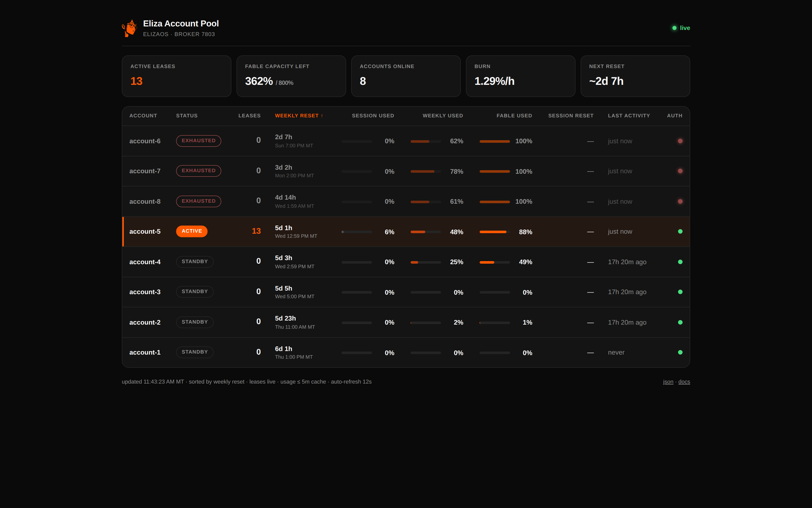Click the updated 11:43:23 AM MT footer text
The image size is (812, 508).
pyautogui.click(x=153, y=382)
